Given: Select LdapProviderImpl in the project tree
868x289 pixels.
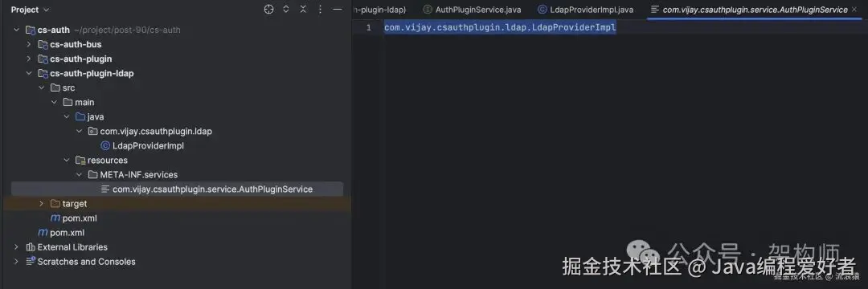Looking at the screenshot, I should [148, 146].
